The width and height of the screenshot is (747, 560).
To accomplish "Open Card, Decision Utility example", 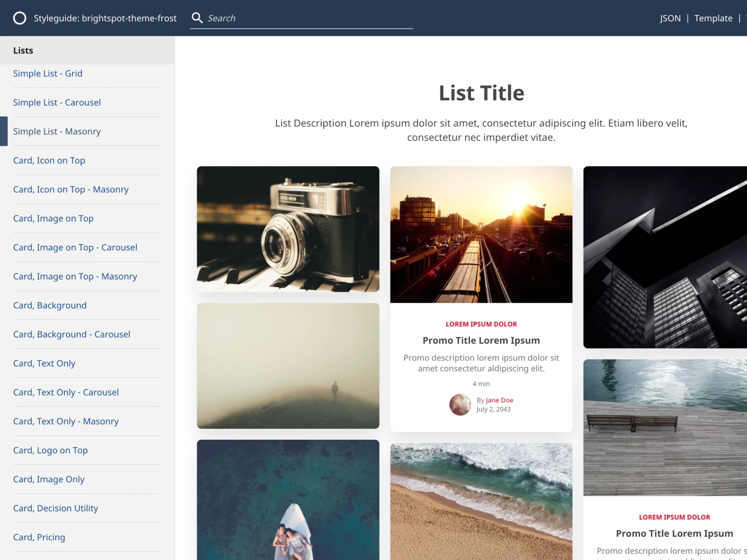I will [x=56, y=509].
